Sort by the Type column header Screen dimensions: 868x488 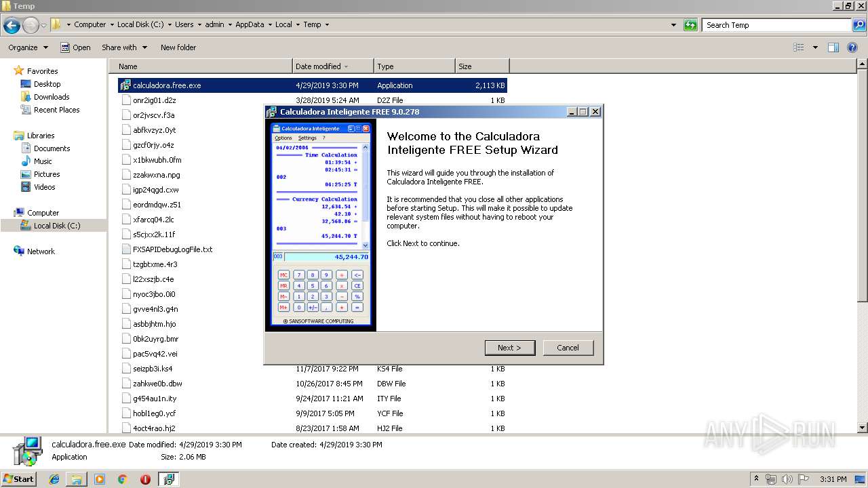(414, 66)
